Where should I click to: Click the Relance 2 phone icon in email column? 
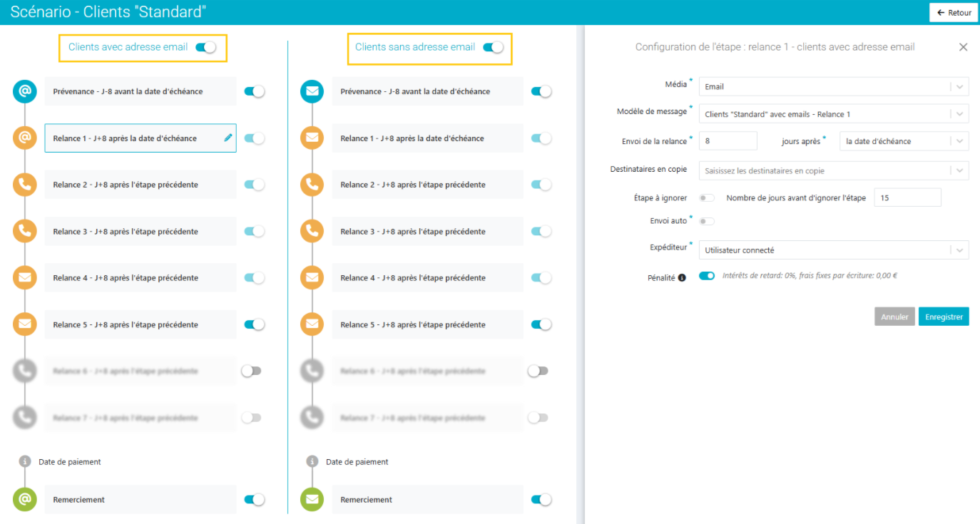pyautogui.click(x=25, y=185)
